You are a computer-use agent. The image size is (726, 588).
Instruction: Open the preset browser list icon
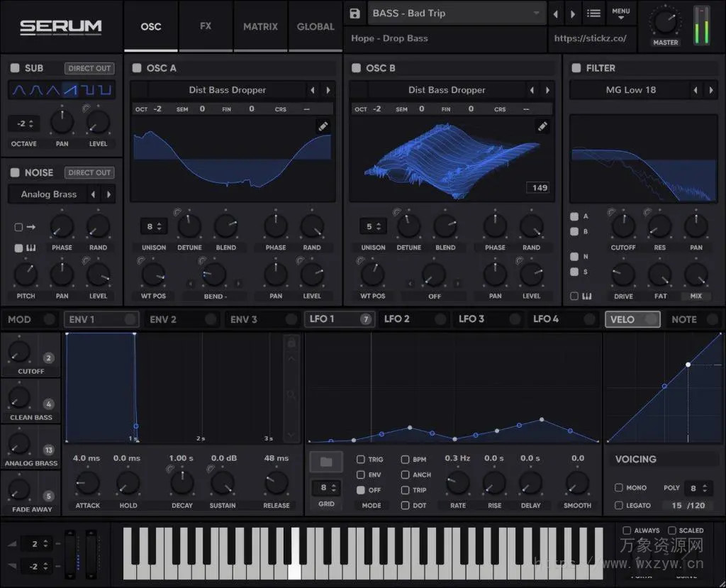[x=593, y=12]
